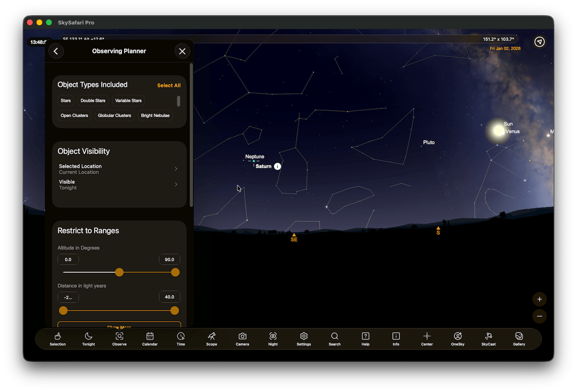Toggle the Globular Clusters chip
The image size is (577, 392).
point(114,116)
